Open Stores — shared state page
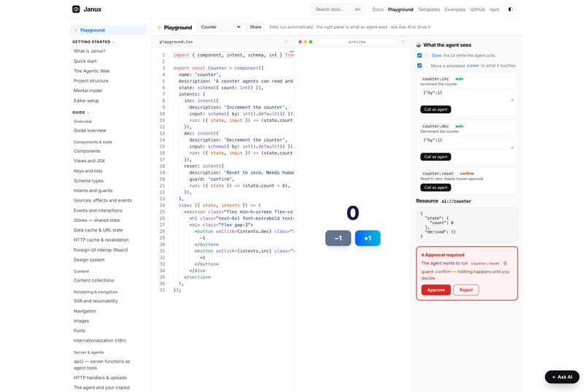This screenshot has width=588, height=392. (x=97, y=220)
